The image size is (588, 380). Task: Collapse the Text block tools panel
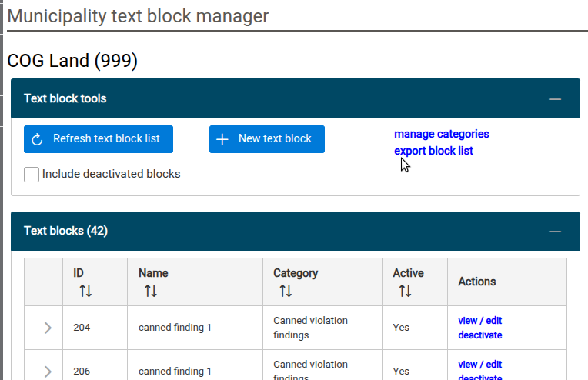pyautogui.click(x=555, y=99)
